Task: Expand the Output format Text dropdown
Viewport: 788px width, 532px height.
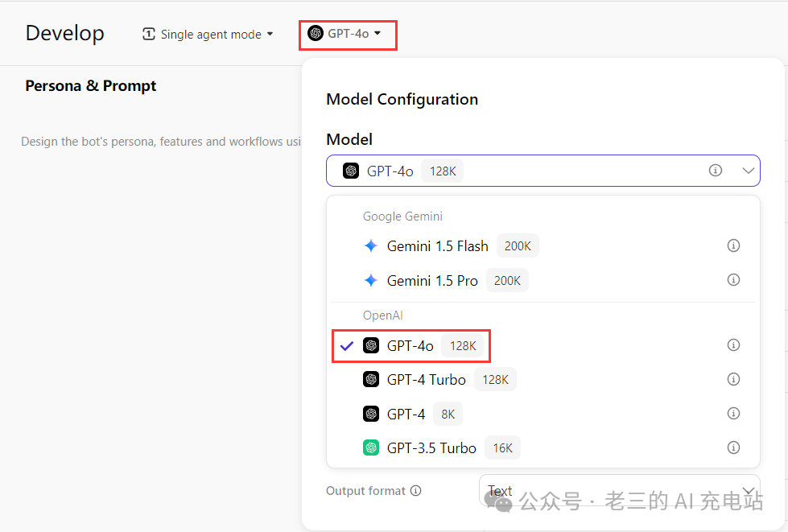Action: tap(748, 491)
